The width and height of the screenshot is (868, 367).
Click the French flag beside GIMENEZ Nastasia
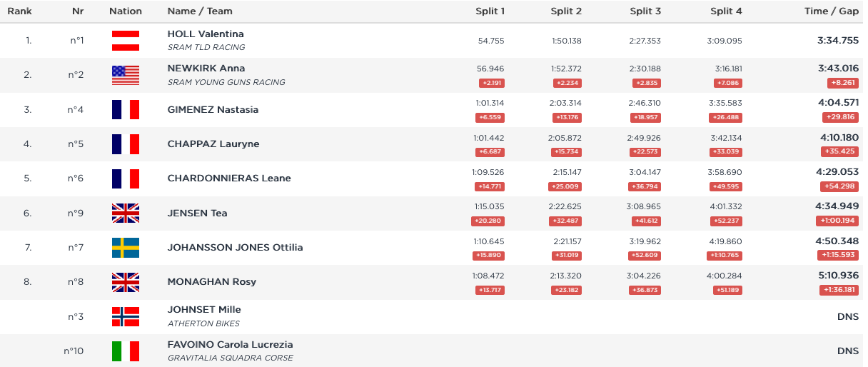126,110
